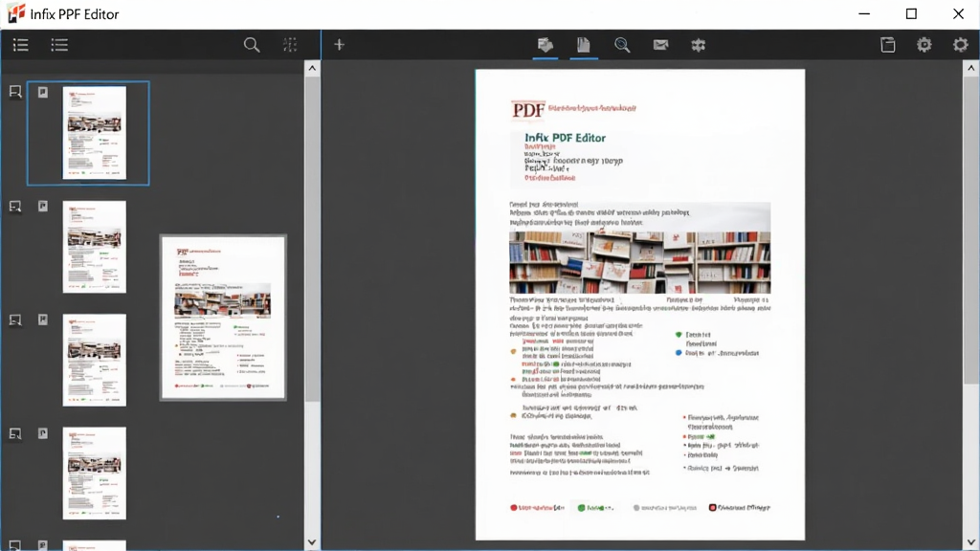Add a new item with the plus icon
980x551 pixels.
click(339, 45)
